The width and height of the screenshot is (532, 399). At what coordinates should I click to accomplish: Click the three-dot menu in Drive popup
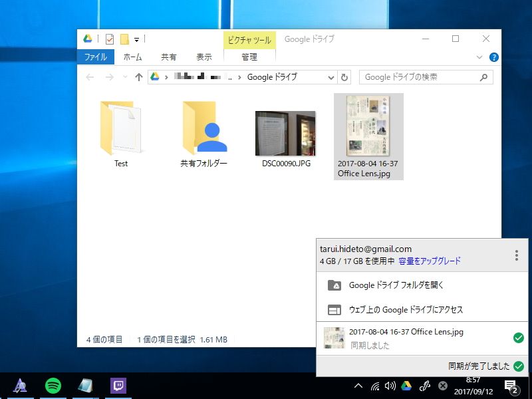pyautogui.click(x=516, y=255)
